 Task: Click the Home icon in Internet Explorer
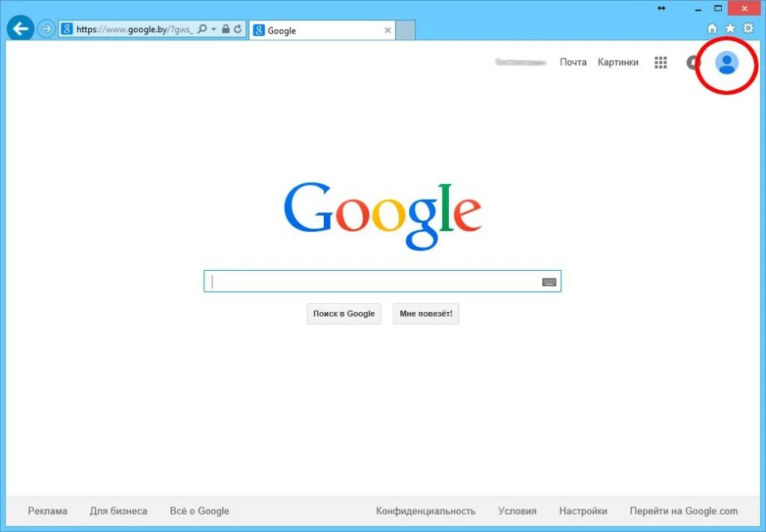712,28
